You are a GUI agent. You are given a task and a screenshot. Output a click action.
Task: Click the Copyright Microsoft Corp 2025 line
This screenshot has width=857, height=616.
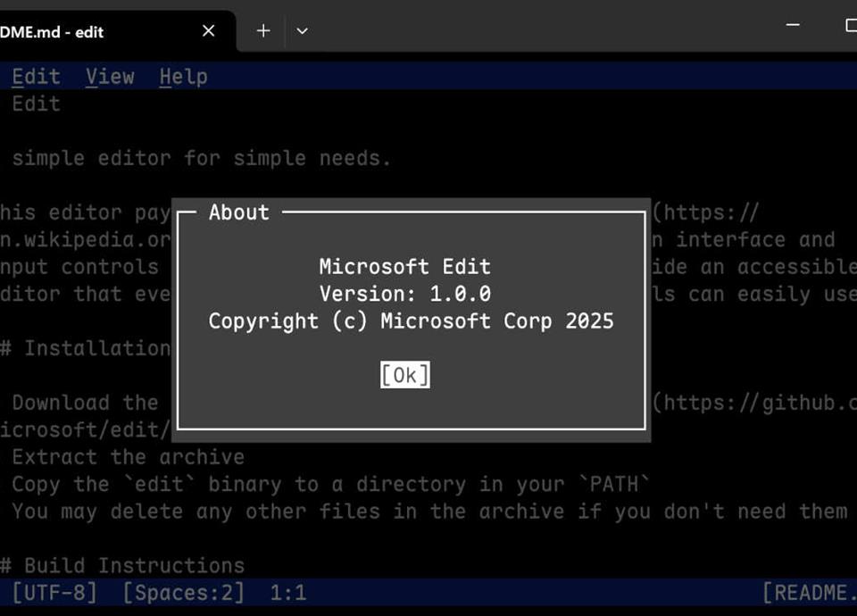point(411,321)
